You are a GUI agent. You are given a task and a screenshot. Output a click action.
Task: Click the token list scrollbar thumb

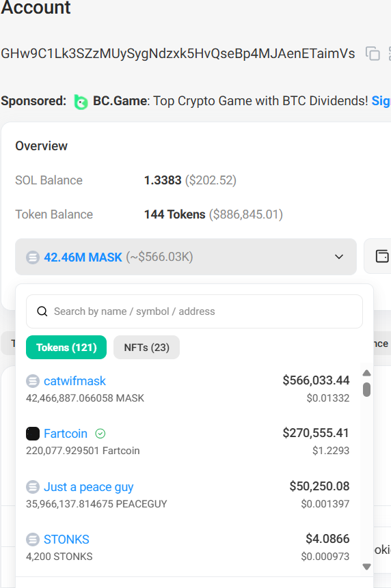367,389
